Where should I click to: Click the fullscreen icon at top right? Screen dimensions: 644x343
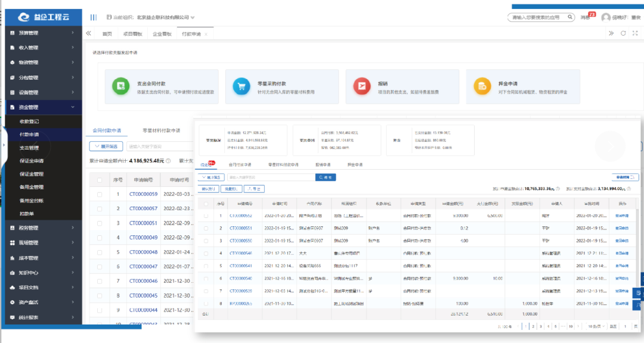click(635, 33)
